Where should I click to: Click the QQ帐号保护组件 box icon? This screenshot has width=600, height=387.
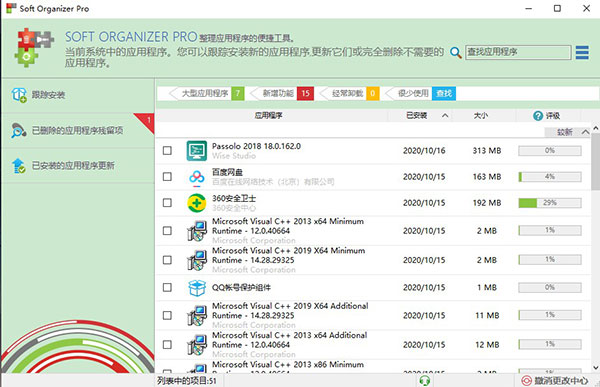coord(197,287)
